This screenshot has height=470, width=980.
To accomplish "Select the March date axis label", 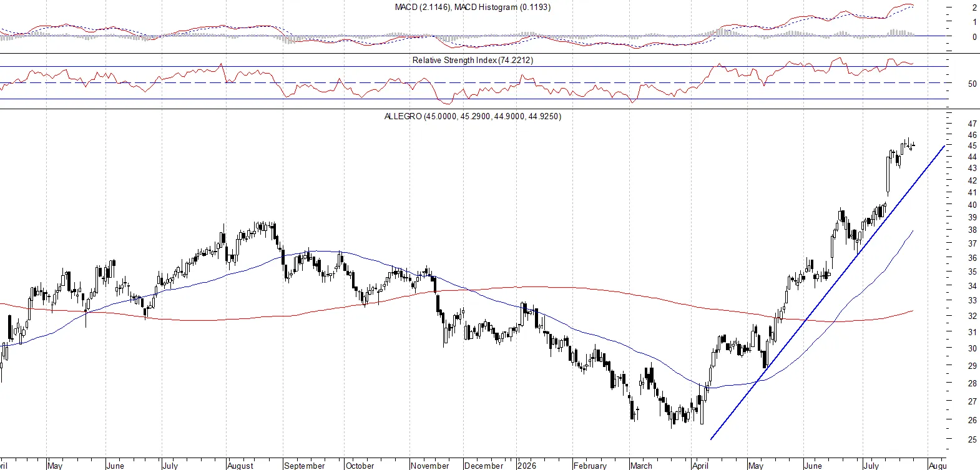I will 641,466.
